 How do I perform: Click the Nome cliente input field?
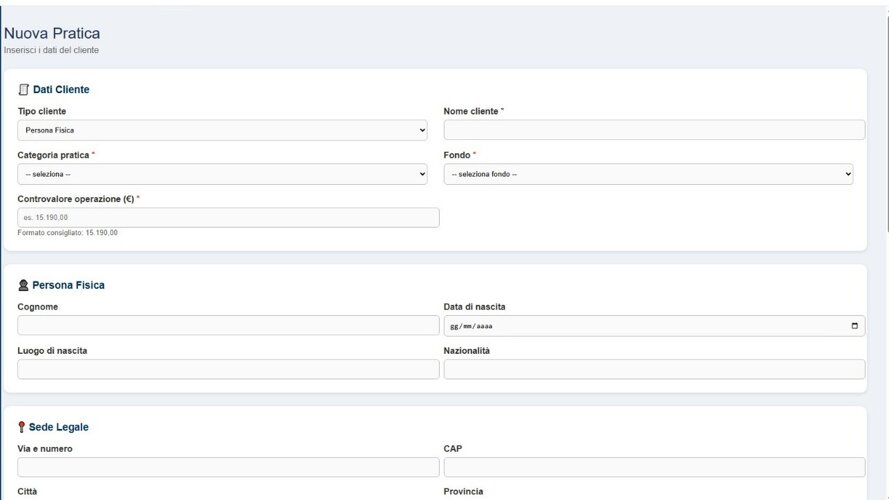[654, 130]
